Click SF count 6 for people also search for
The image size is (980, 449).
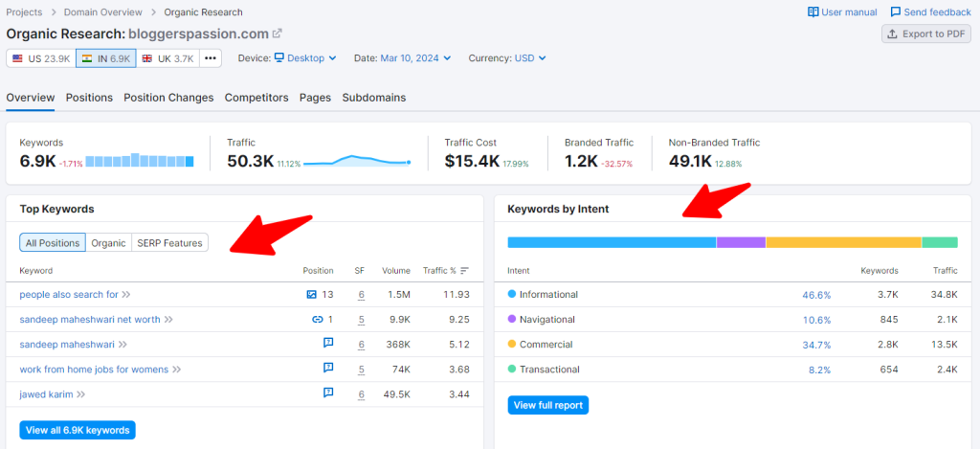(x=361, y=295)
